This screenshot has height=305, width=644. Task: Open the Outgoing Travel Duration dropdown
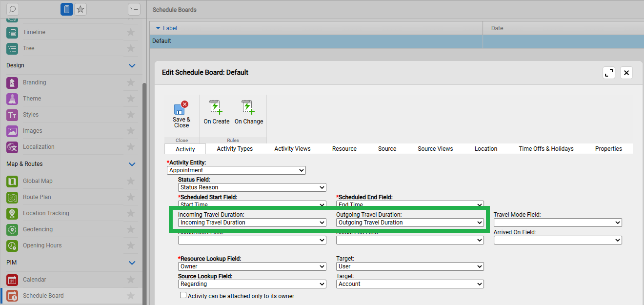click(410, 223)
